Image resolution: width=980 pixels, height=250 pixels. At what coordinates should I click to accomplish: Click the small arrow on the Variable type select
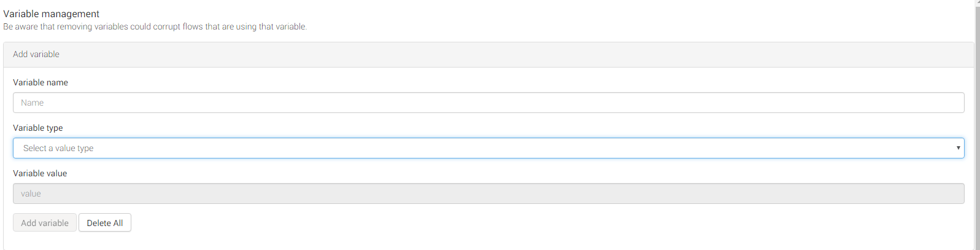coord(958,148)
